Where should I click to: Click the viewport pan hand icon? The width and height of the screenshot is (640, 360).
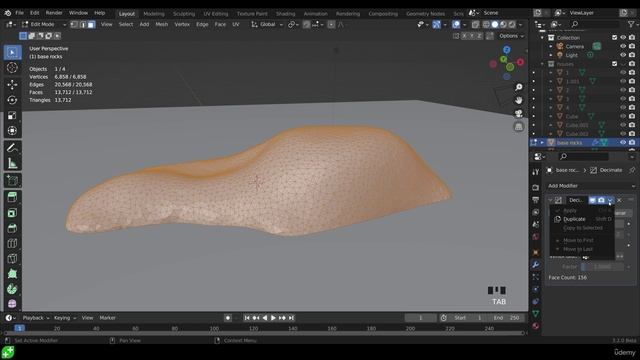click(x=518, y=100)
